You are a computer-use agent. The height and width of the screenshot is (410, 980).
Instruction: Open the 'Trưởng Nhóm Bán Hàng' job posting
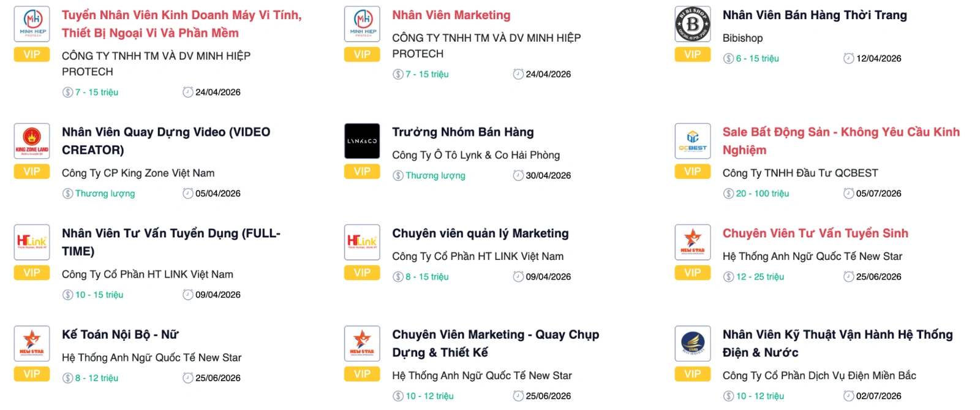click(463, 132)
